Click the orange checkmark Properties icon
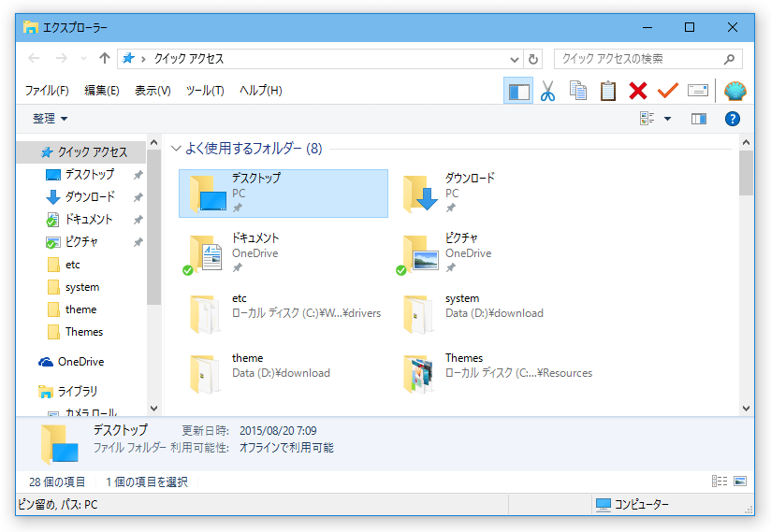 pyautogui.click(x=668, y=91)
